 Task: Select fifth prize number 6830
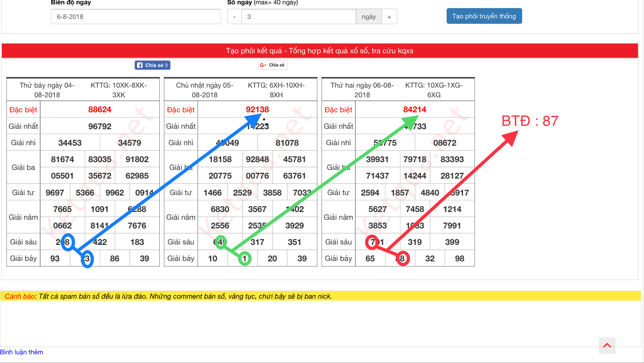(220, 209)
